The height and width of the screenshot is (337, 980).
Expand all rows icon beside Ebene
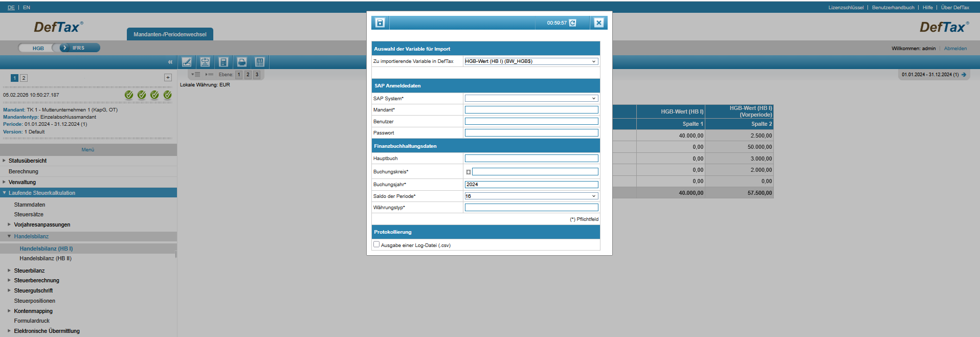[x=196, y=75]
